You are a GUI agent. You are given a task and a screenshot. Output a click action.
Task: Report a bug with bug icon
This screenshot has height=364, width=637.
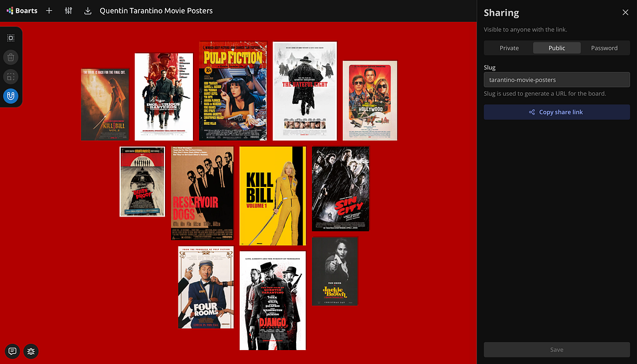32,351
